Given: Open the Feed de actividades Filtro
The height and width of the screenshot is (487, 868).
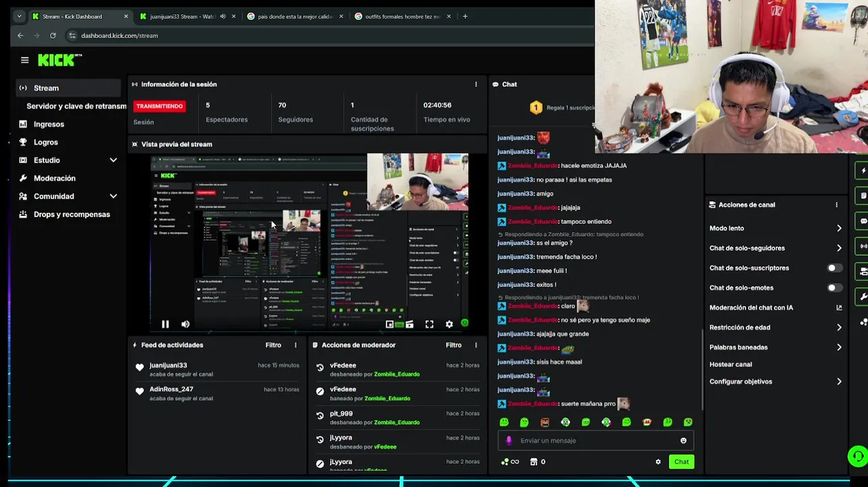Looking at the screenshot, I should tap(273, 345).
